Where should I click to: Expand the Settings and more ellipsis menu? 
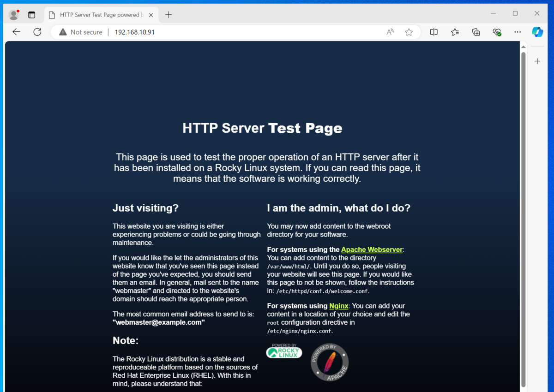click(518, 32)
